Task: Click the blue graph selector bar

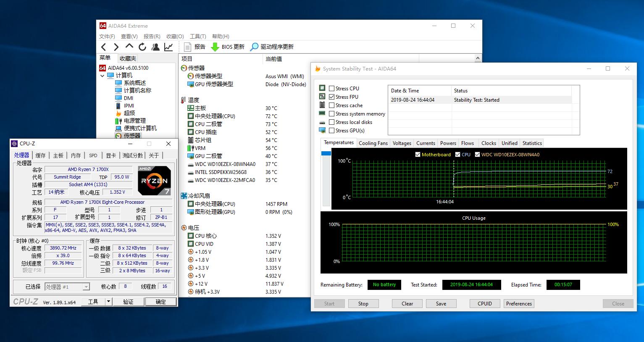Action: [326, 153]
